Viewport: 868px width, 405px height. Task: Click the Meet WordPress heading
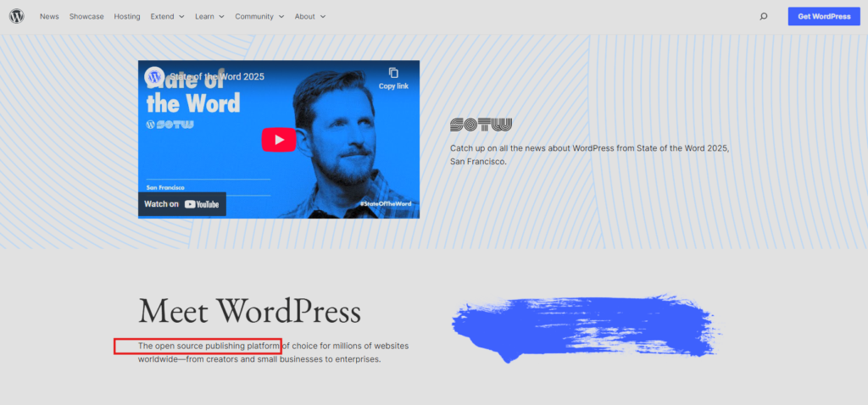250,311
